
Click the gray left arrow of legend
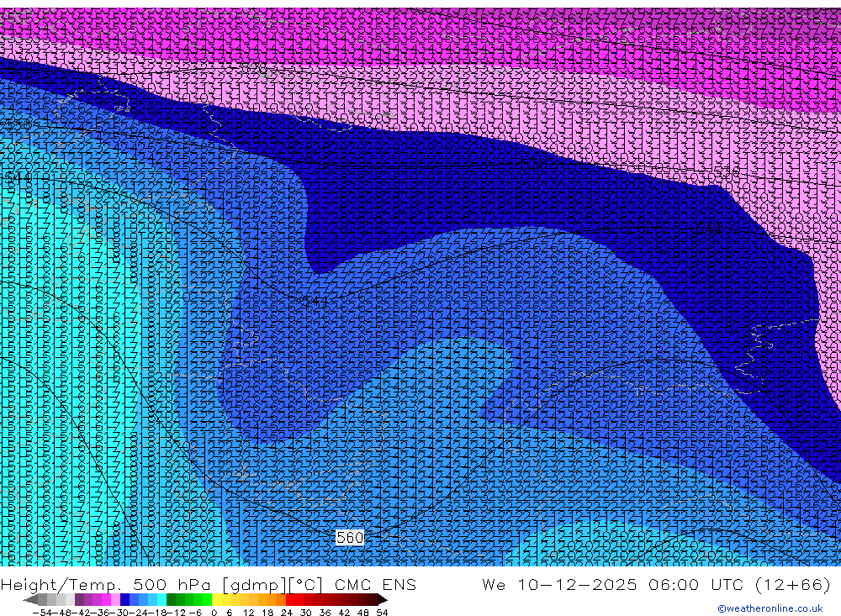(30, 599)
